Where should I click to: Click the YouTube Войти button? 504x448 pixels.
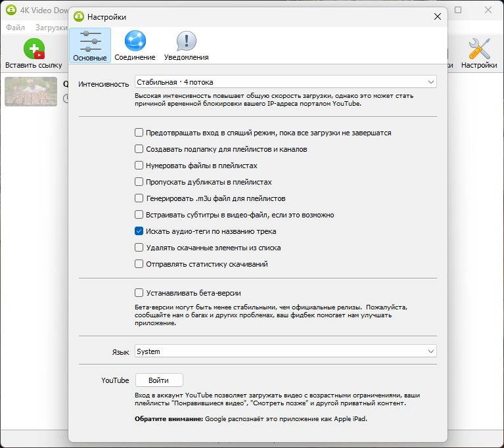coord(159,380)
